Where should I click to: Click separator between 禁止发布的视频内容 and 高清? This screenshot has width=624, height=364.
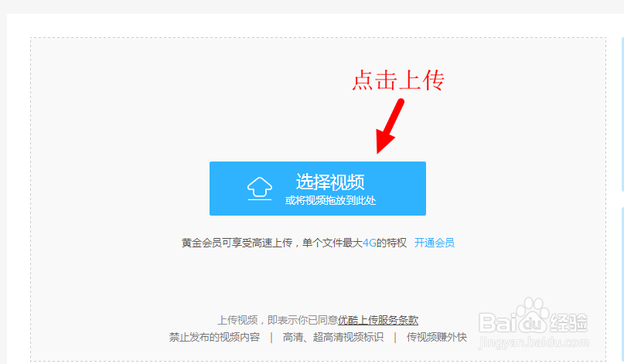[271, 338]
